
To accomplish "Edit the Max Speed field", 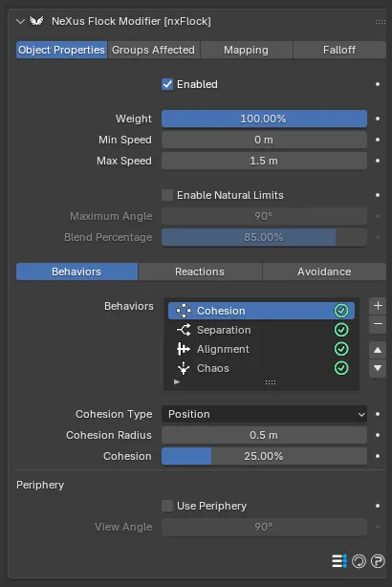I will point(264,161).
